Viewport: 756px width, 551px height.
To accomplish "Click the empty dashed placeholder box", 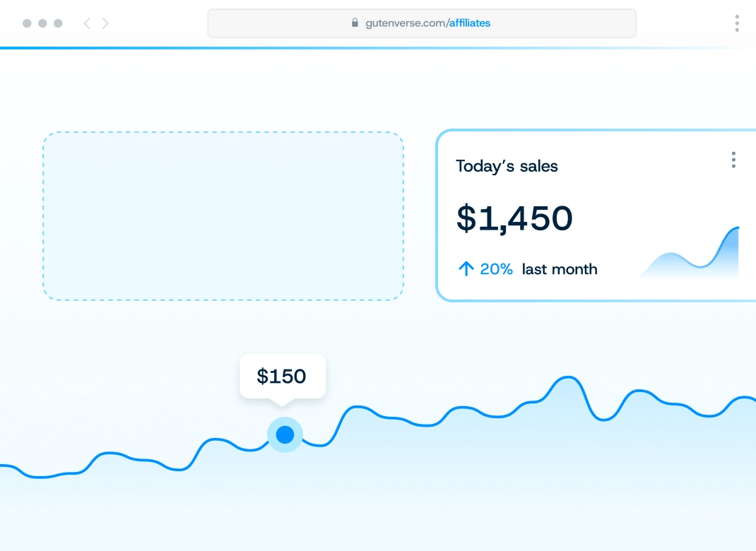I will pyautogui.click(x=223, y=216).
